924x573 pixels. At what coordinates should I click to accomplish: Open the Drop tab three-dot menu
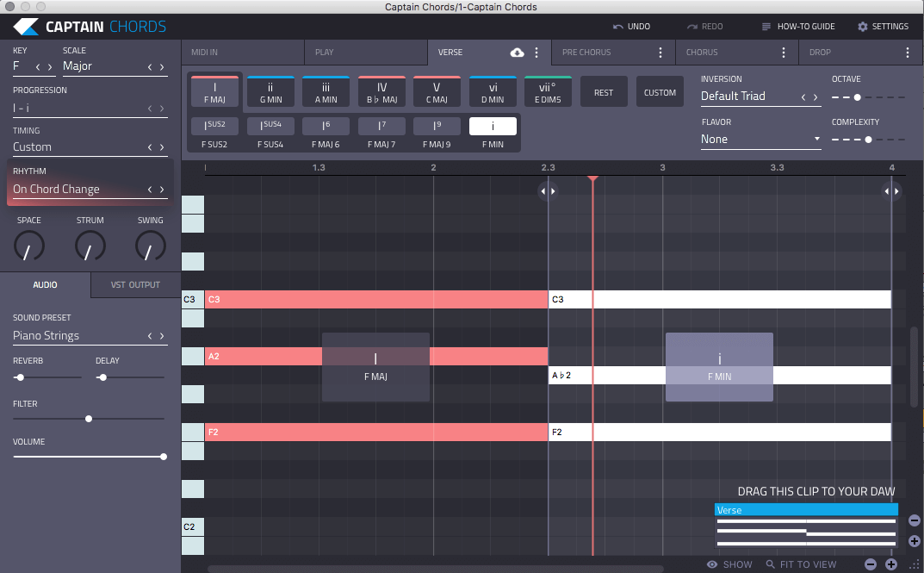[x=907, y=53]
